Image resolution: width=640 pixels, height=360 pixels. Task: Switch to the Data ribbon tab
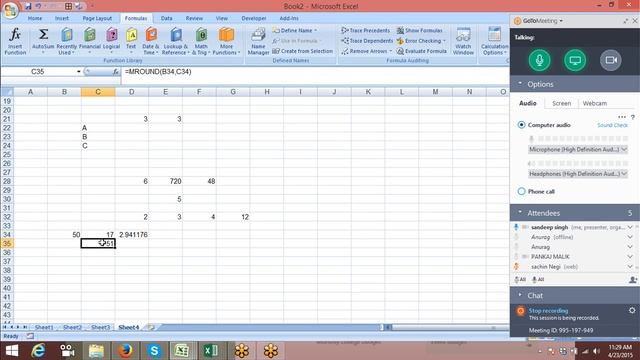coord(167,18)
